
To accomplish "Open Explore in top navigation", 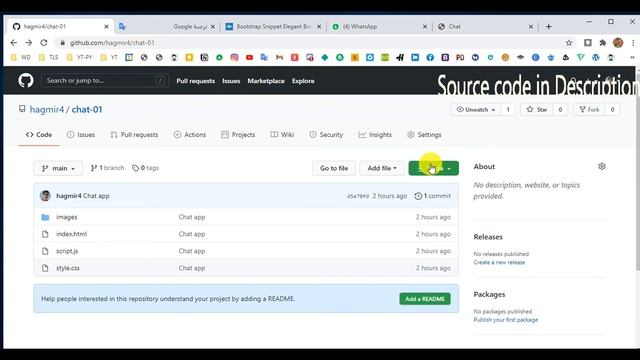I will (303, 81).
